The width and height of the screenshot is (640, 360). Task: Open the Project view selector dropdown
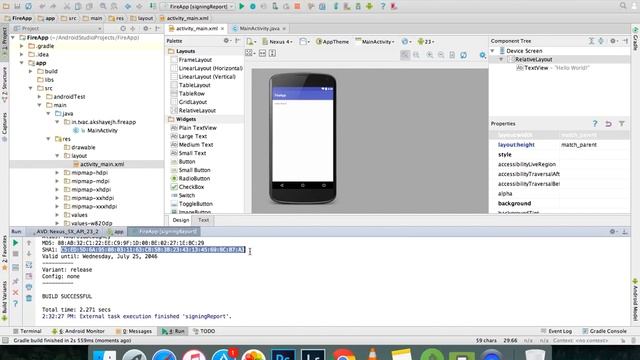click(x=58, y=29)
